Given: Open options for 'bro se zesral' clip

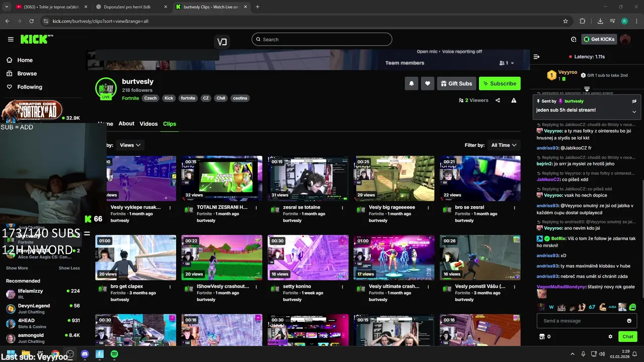Looking at the screenshot, I should click(514, 207).
